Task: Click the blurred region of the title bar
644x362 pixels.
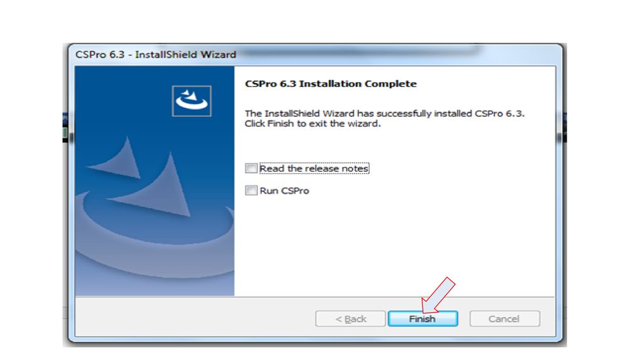Action: pos(362,52)
